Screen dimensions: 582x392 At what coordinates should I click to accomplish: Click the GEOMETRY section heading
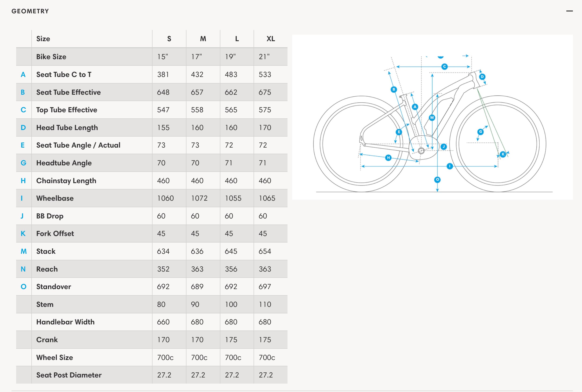point(30,11)
